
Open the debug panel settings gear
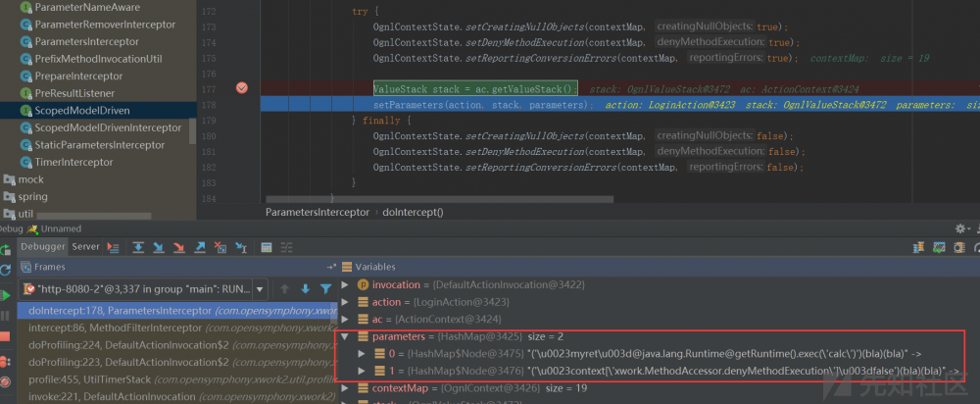pos(960,228)
